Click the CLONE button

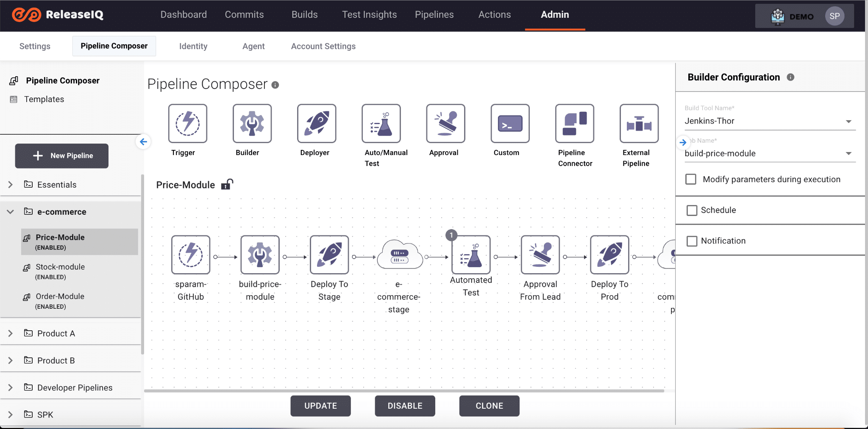tap(489, 406)
